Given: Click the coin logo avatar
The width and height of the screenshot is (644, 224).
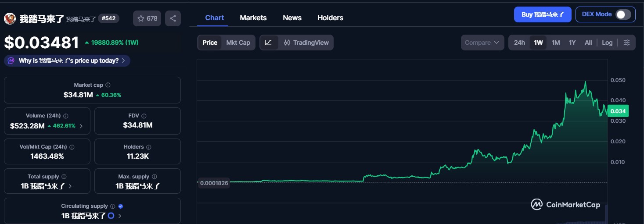Looking at the screenshot, I should 10,18.
